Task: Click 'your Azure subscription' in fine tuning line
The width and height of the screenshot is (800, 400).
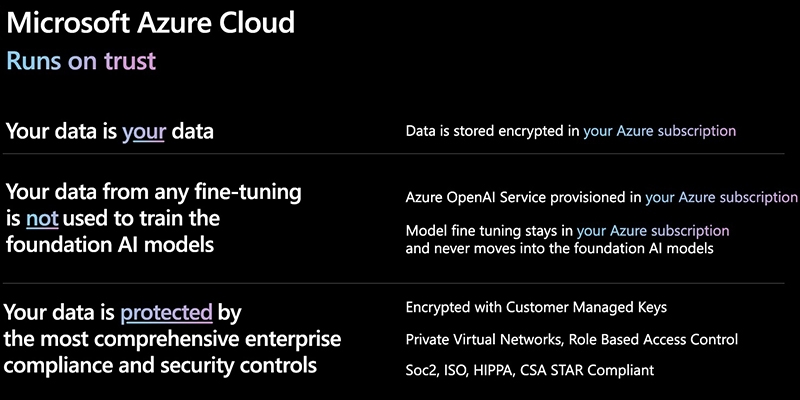Action: coord(653,231)
